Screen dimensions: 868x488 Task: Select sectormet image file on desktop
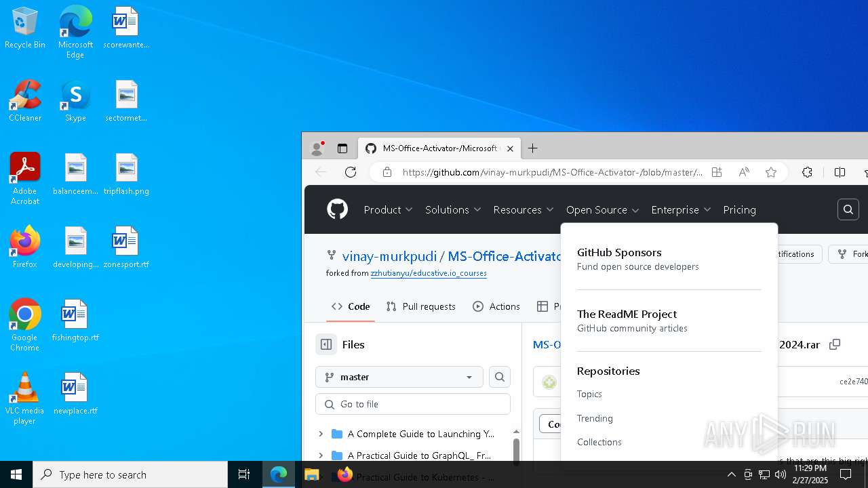pos(126,102)
